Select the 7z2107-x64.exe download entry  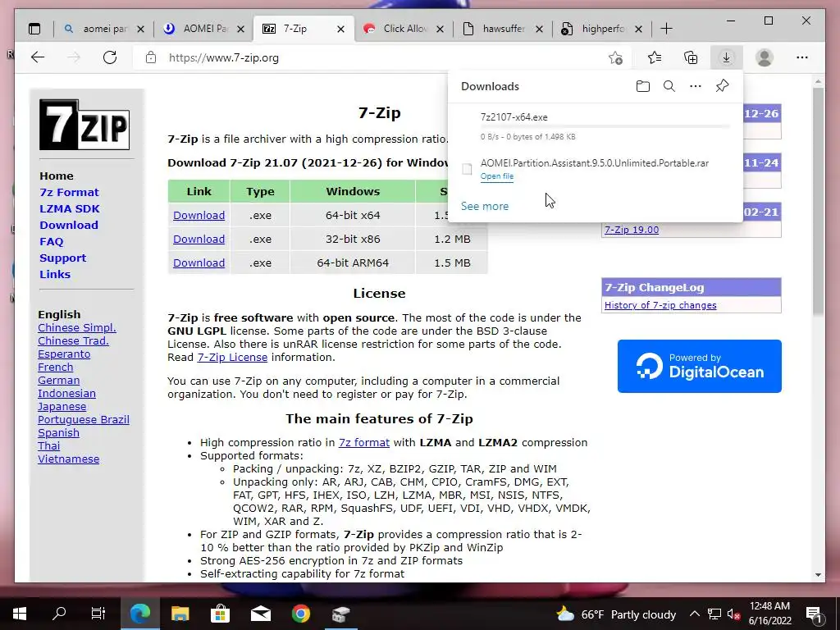point(595,126)
